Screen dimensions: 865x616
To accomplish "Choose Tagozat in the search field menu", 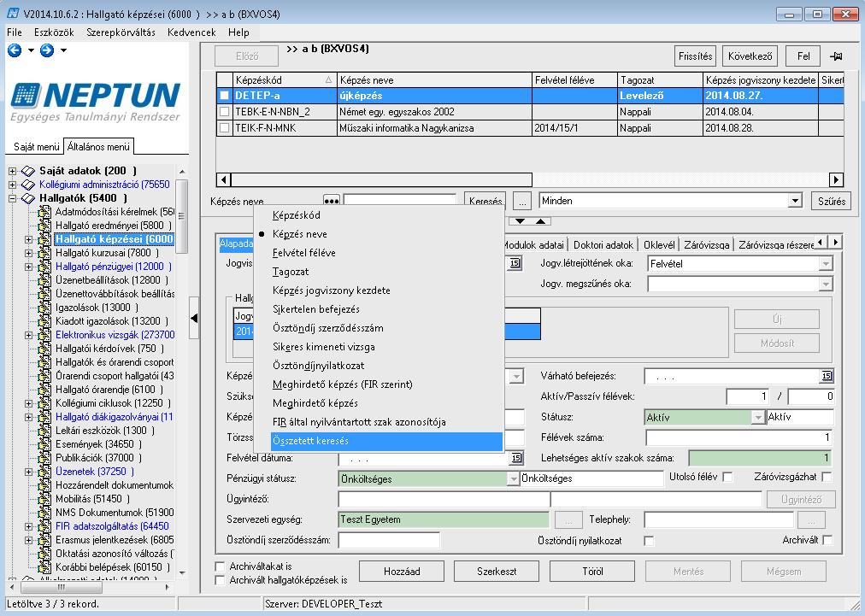I will (291, 272).
